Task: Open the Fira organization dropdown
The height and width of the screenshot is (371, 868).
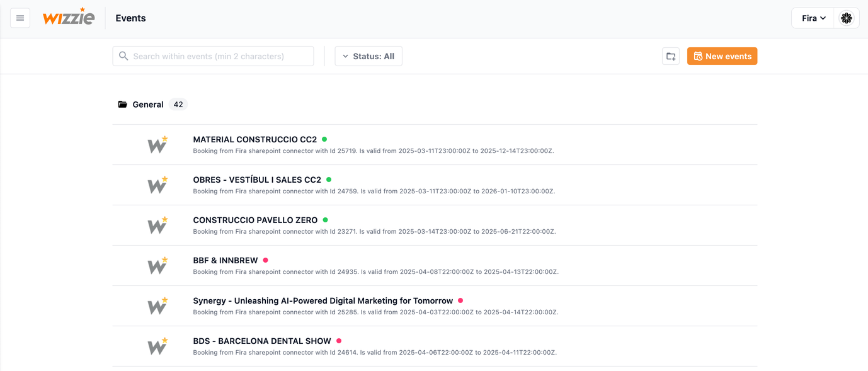Action: (813, 18)
